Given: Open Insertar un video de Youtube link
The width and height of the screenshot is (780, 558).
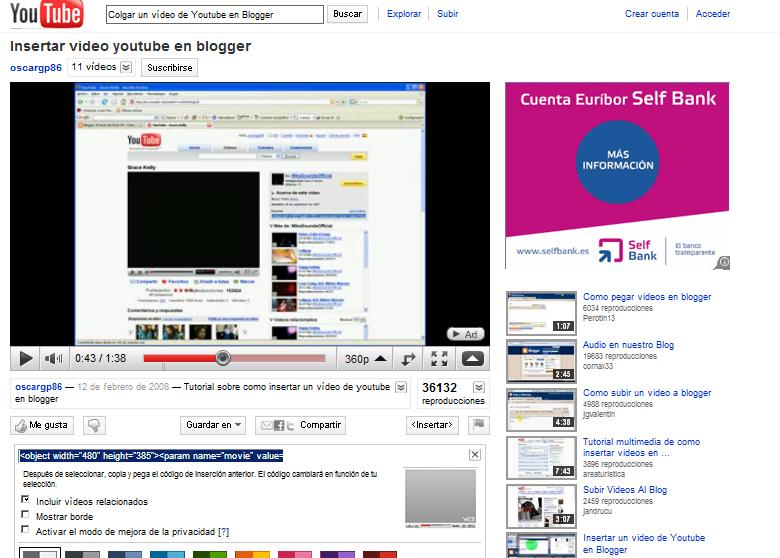Looking at the screenshot, I should (x=644, y=544).
